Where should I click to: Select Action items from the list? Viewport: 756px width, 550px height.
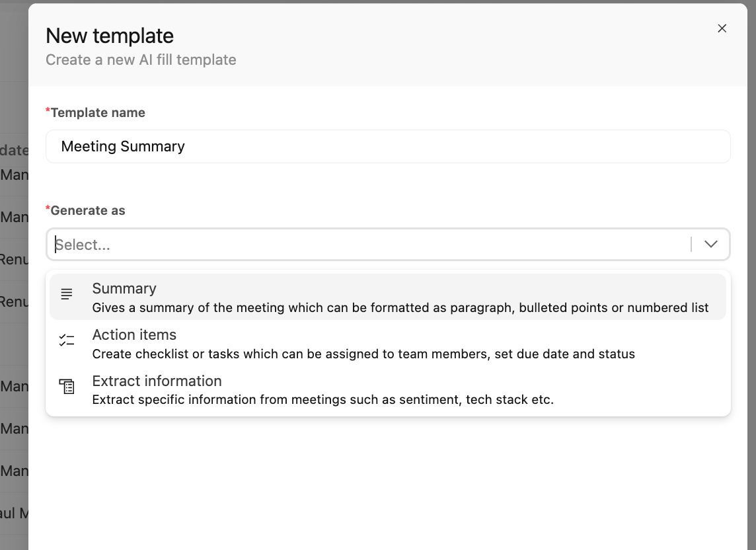[388, 343]
